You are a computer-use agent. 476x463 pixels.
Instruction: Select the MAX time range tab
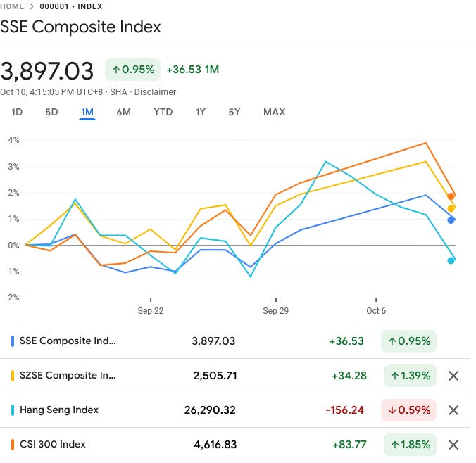tap(274, 113)
